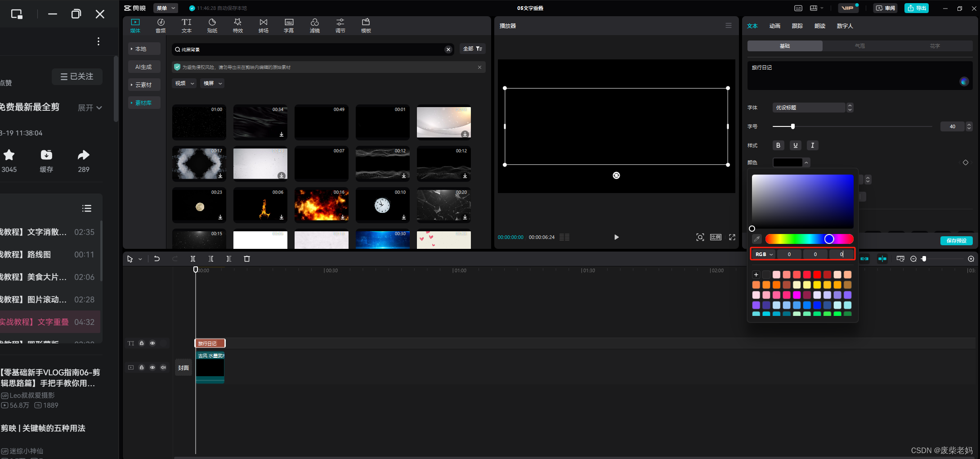Image resolution: width=980 pixels, height=459 pixels.
Task: Switch to the 花字 (Fancy text) sub-tab
Action: (935, 46)
